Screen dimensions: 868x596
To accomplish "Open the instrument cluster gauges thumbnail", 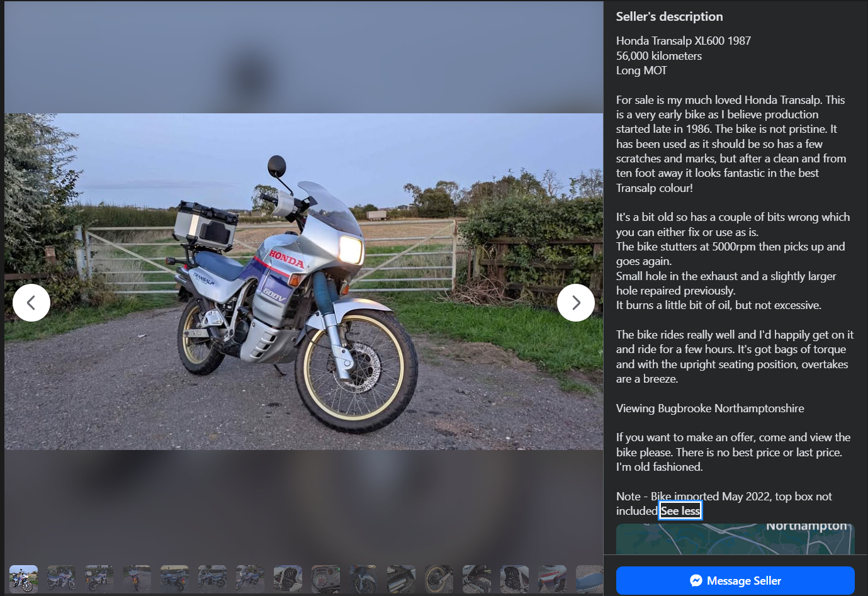I will click(x=325, y=578).
